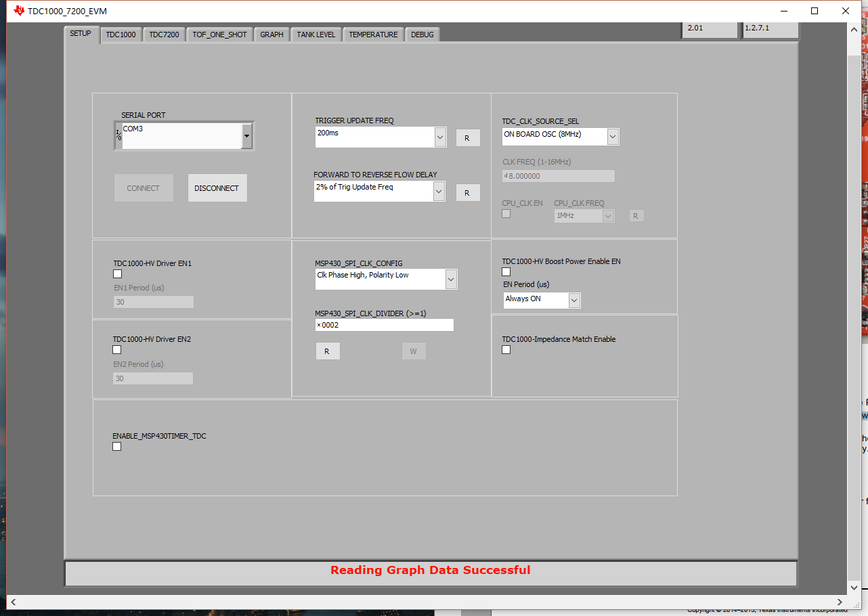Image resolution: width=868 pixels, height=616 pixels.
Task: Switch to the GRAPH tab
Action: click(x=272, y=35)
